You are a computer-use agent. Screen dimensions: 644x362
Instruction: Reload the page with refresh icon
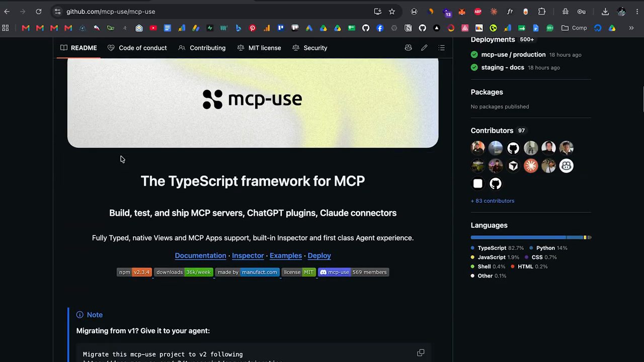point(39,12)
